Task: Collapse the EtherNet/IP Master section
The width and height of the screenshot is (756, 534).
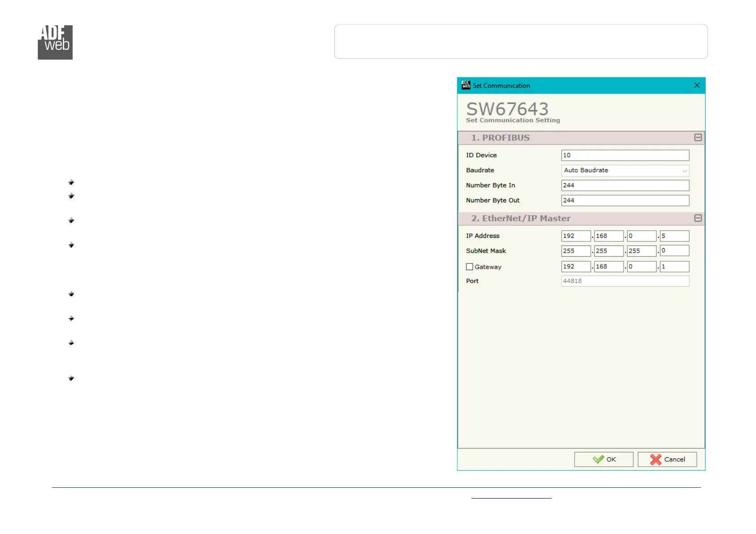Action: pos(698,218)
